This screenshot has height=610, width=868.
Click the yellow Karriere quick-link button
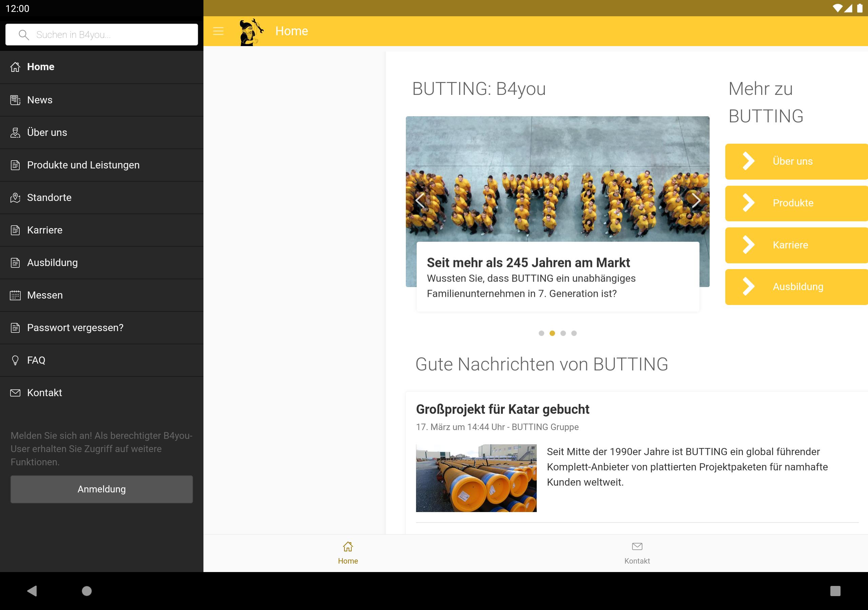click(796, 245)
